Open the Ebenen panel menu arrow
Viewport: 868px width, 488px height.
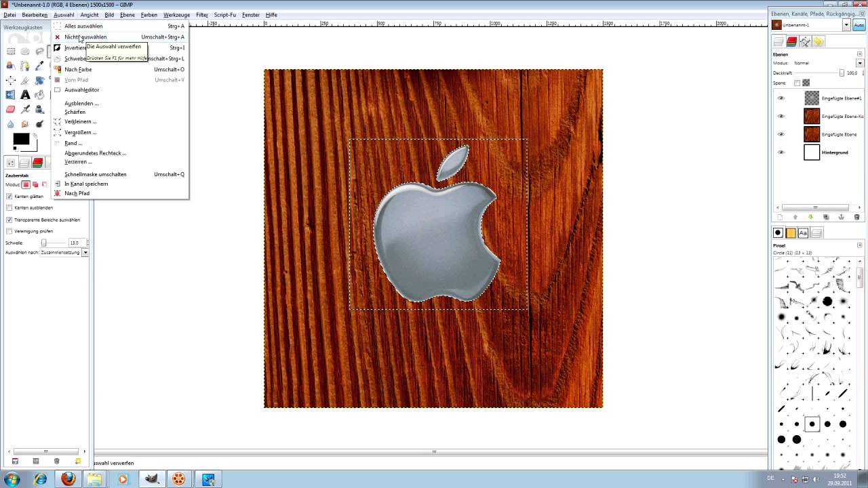click(x=860, y=54)
